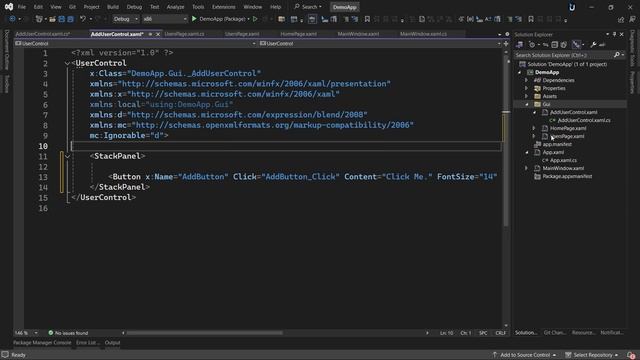Click the No issues found status check icon
This screenshot has width=640, height=360.
point(51,333)
